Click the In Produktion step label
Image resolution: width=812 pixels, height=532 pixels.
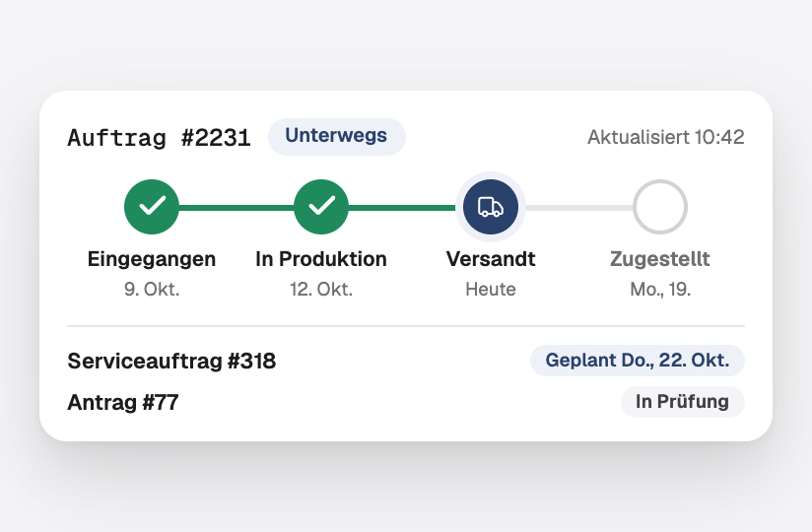(x=321, y=259)
